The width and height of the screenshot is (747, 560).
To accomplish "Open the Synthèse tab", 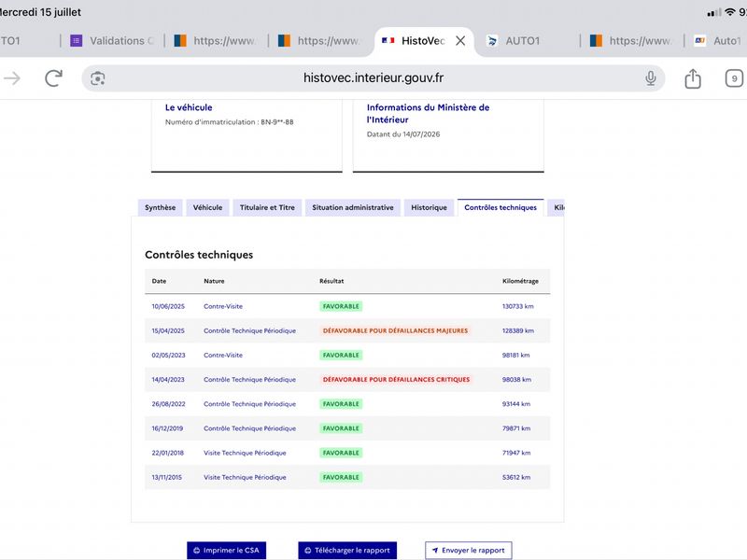I will point(160,207).
